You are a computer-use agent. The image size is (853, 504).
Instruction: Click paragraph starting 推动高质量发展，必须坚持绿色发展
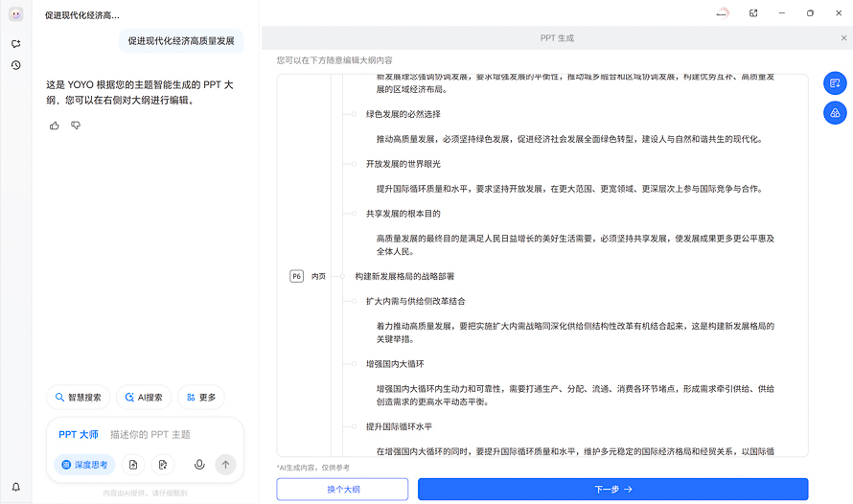click(570, 139)
